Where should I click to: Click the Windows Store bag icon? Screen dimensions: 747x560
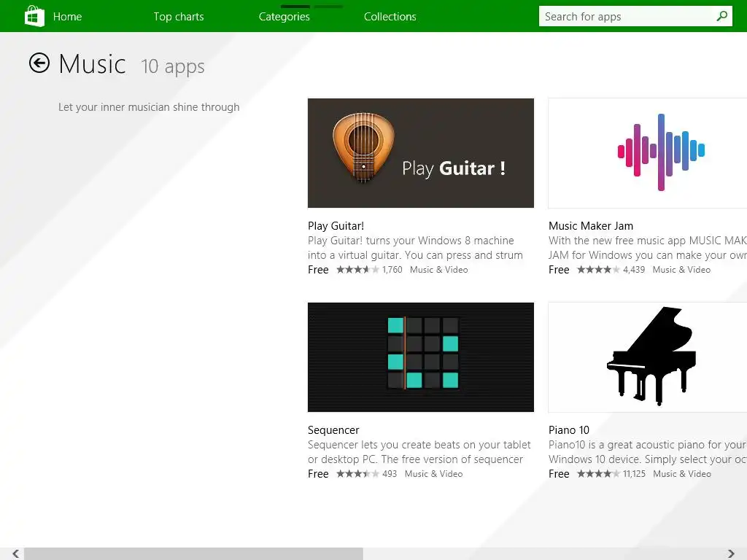34,16
